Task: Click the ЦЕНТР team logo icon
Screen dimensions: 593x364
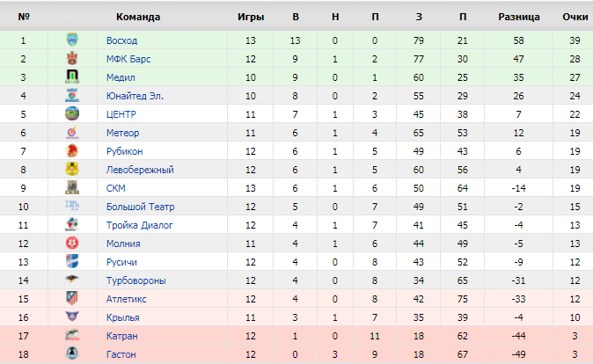Action: [x=72, y=114]
